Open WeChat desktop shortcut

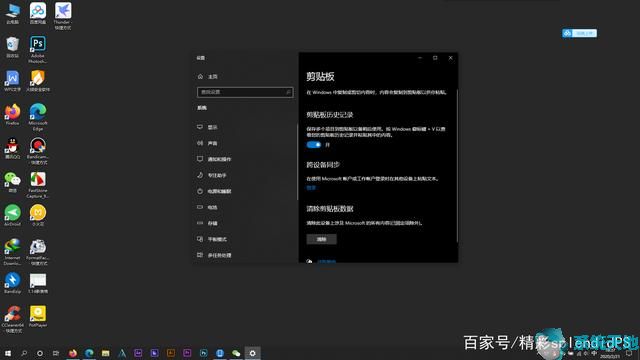point(13,182)
